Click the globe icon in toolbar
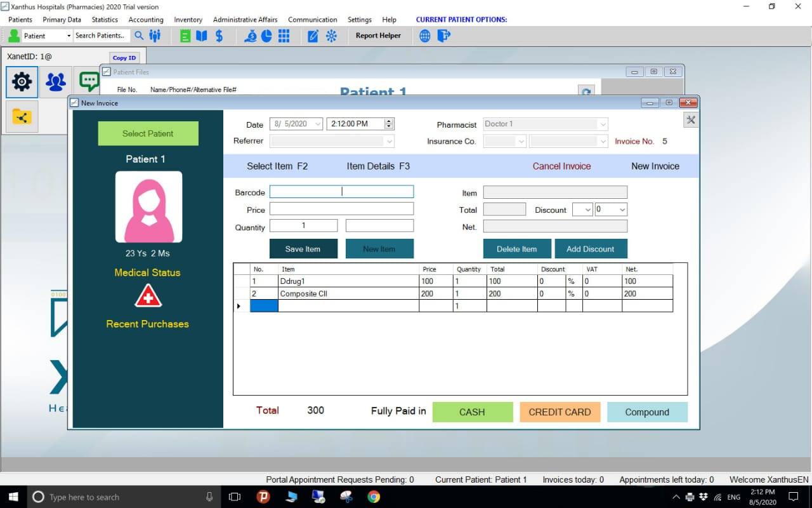812x508 pixels. (425, 36)
